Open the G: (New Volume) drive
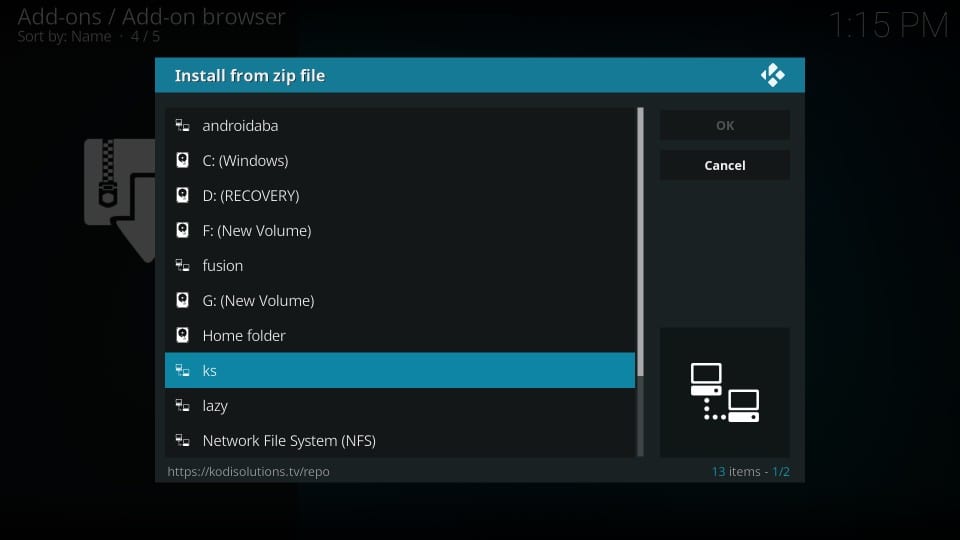 [x=400, y=300]
